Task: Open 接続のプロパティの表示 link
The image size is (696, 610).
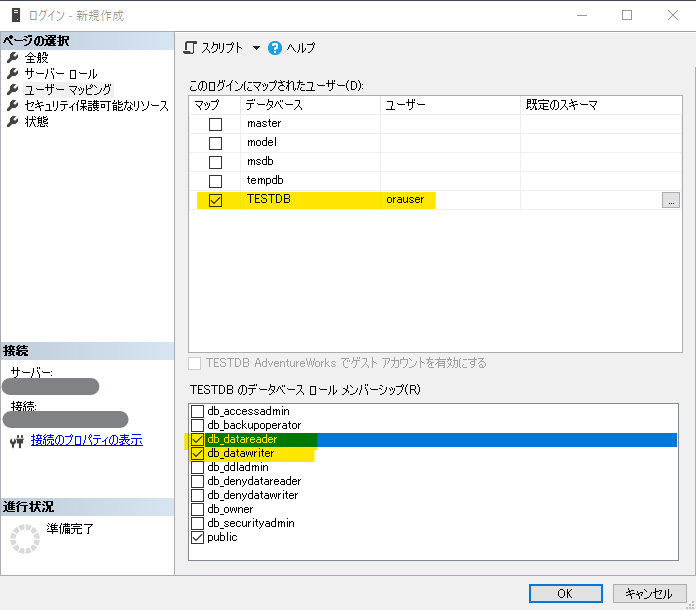Action: point(86,440)
